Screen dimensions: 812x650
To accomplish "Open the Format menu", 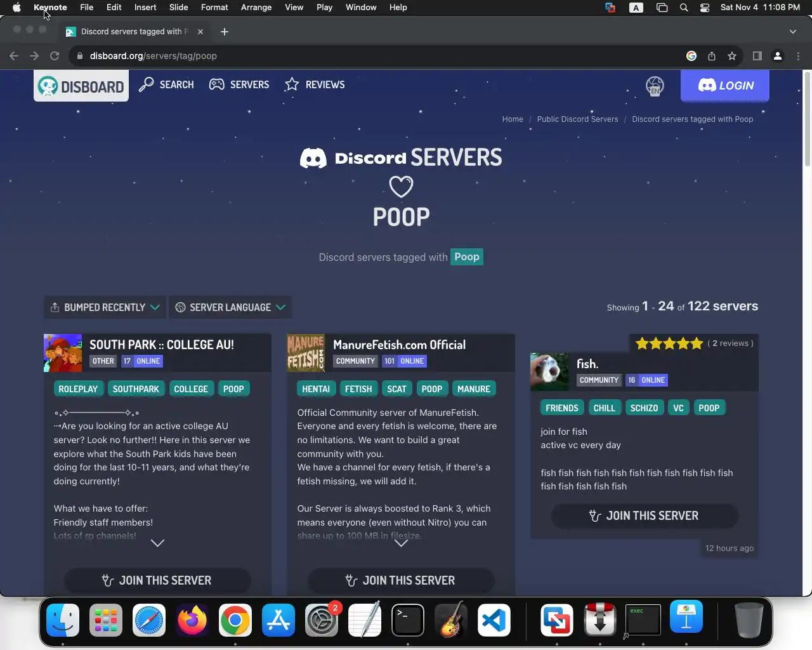I will coord(214,8).
